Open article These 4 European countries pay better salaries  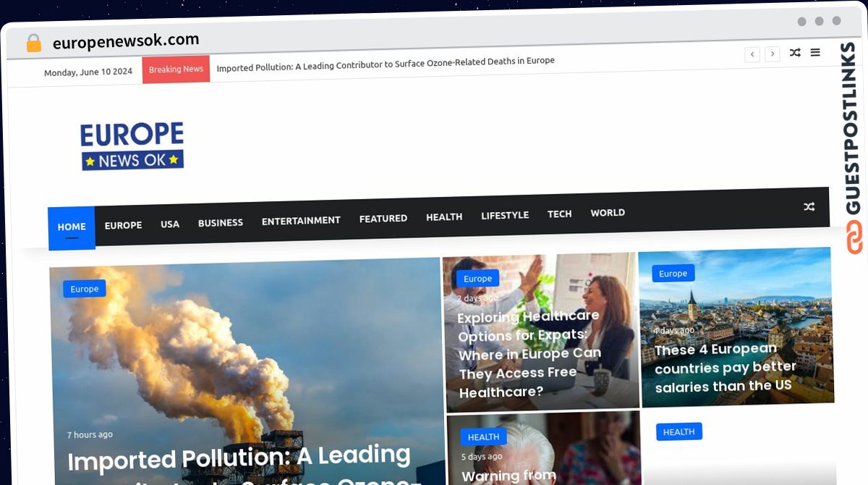coord(726,368)
